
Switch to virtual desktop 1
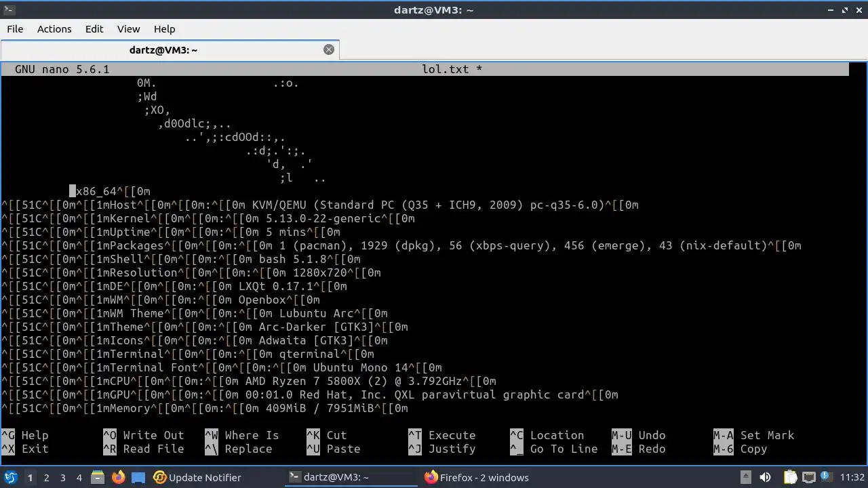coord(30,477)
